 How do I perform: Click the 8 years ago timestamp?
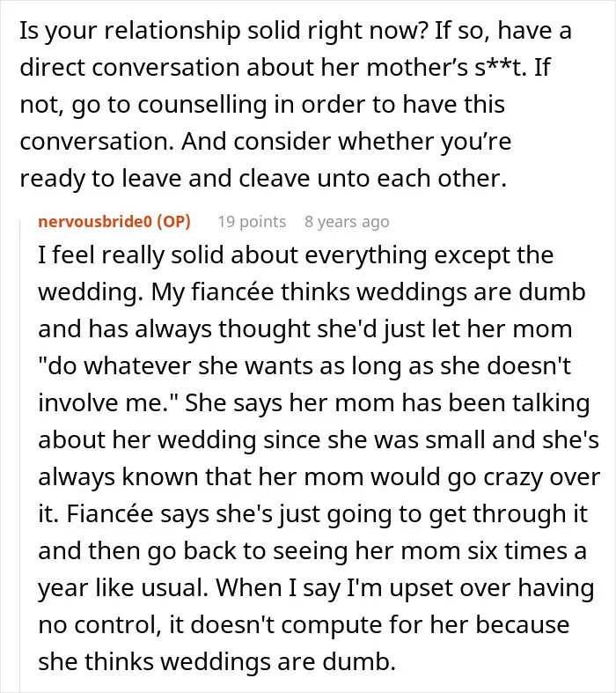[347, 221]
